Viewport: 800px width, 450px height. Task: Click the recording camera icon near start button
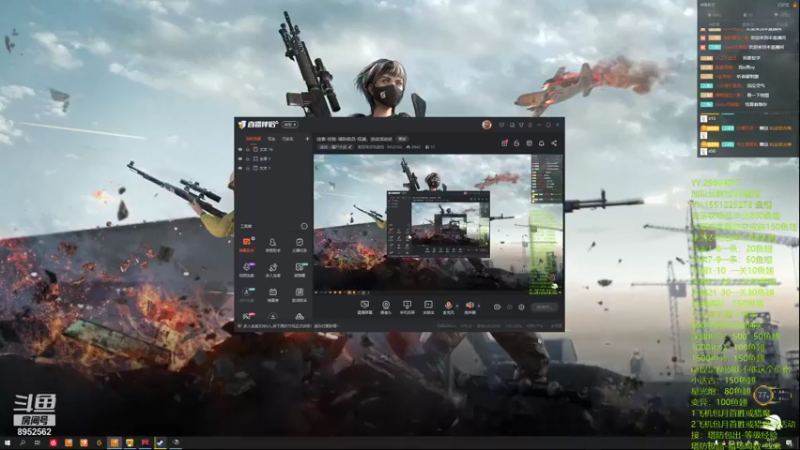(497, 307)
